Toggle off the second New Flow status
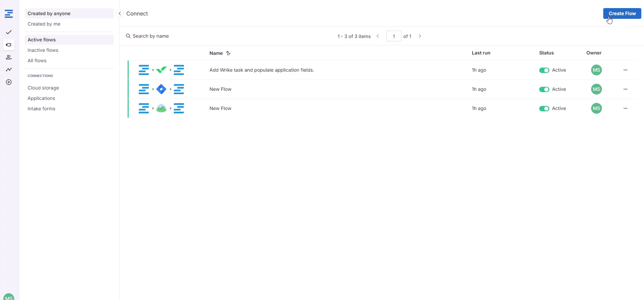 [544, 89]
